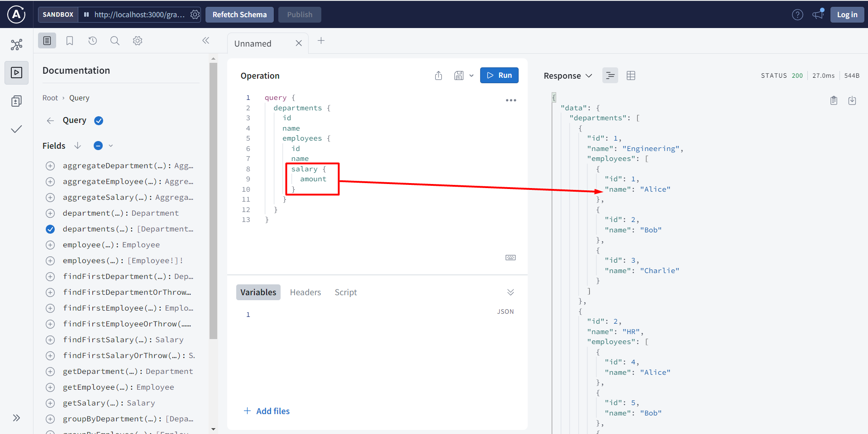Add employees field to query
The image size is (868, 434).
click(50, 261)
